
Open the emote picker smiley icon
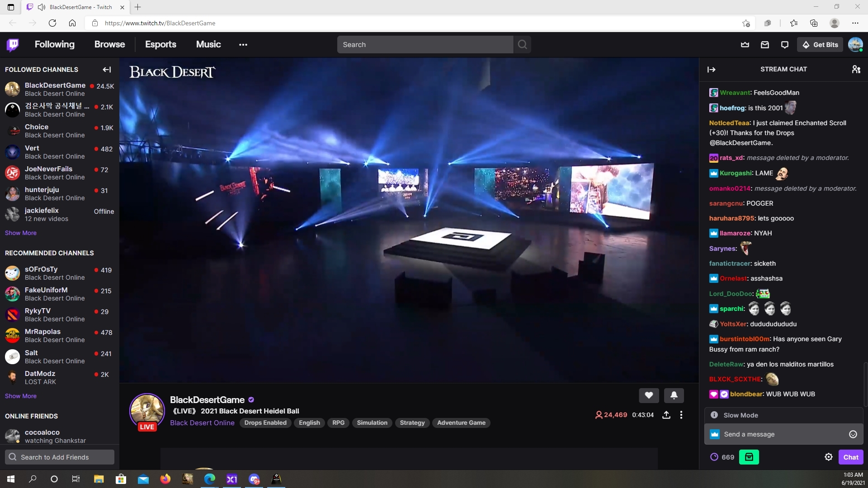853,434
